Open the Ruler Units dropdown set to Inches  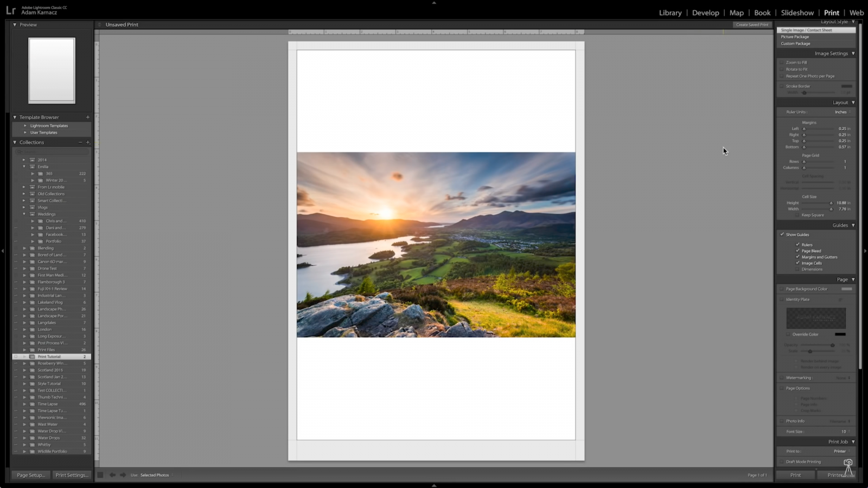point(840,112)
